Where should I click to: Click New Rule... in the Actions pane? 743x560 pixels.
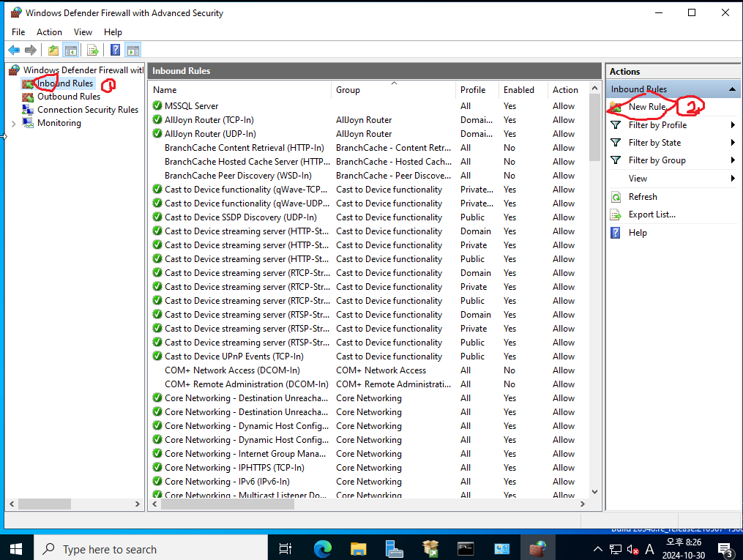click(x=647, y=107)
